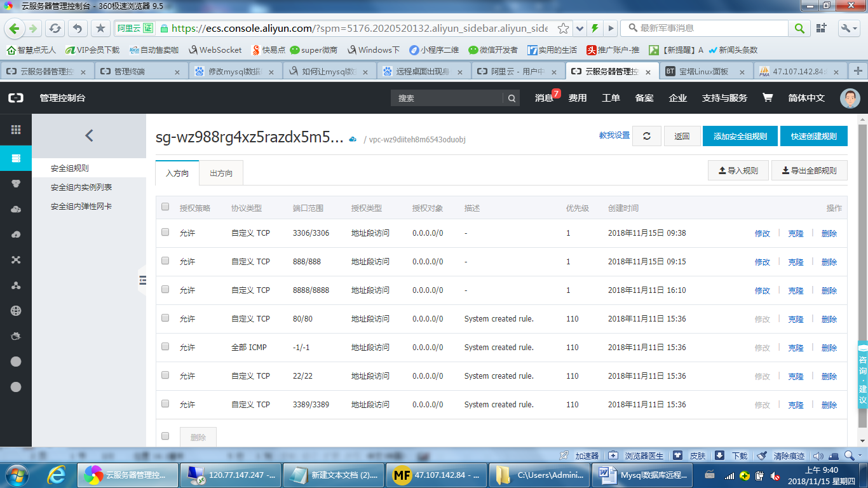Switch to the 管理终端 browser tab
Screen dimensions: 868x488
142,71
